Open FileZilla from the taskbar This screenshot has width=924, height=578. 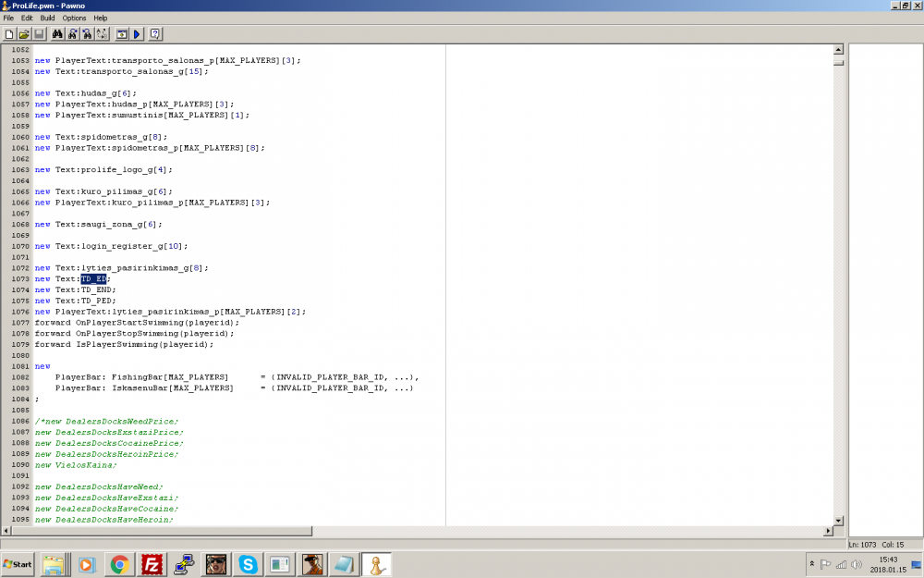(152, 564)
